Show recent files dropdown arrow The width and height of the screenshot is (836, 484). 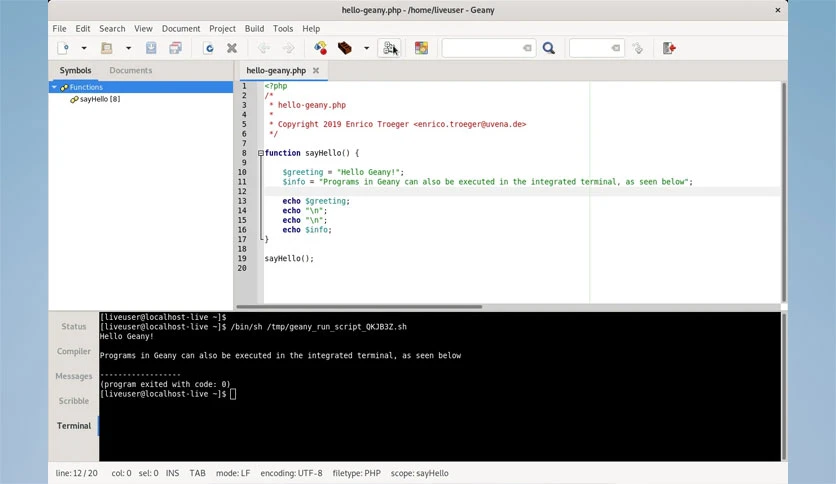click(128, 49)
